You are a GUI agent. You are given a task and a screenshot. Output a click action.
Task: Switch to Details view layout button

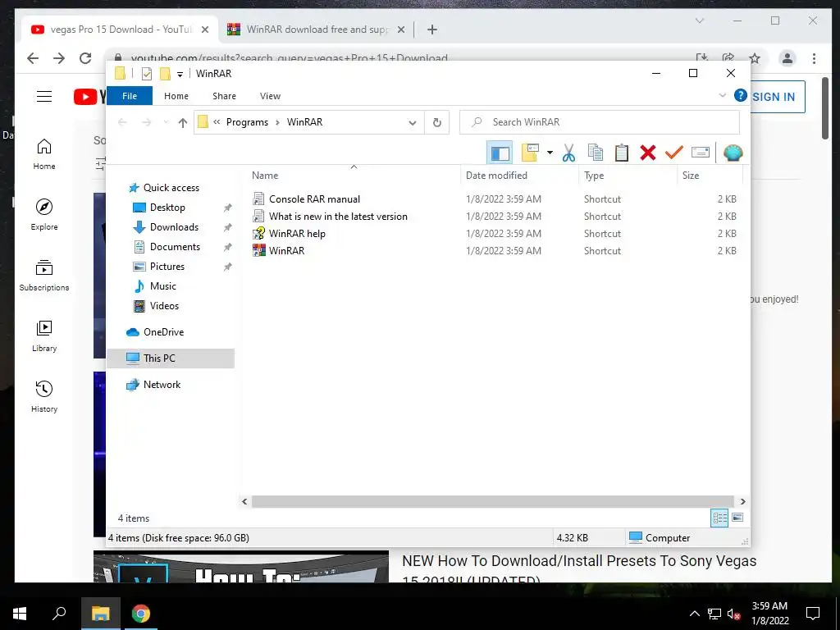[x=719, y=518]
